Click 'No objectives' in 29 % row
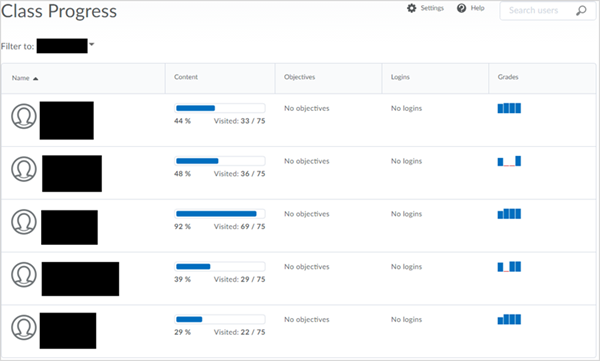Viewport: 600px width, 361px height. pos(307,320)
